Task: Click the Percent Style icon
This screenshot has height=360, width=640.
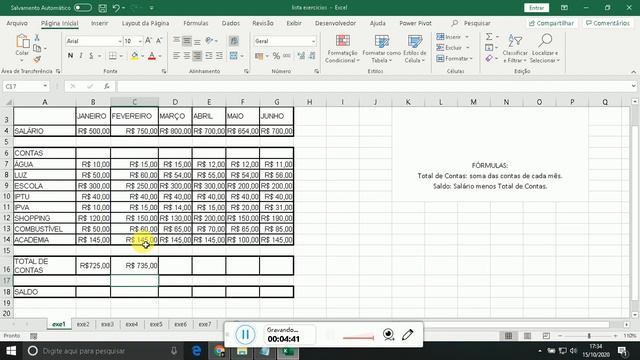Action: point(276,56)
